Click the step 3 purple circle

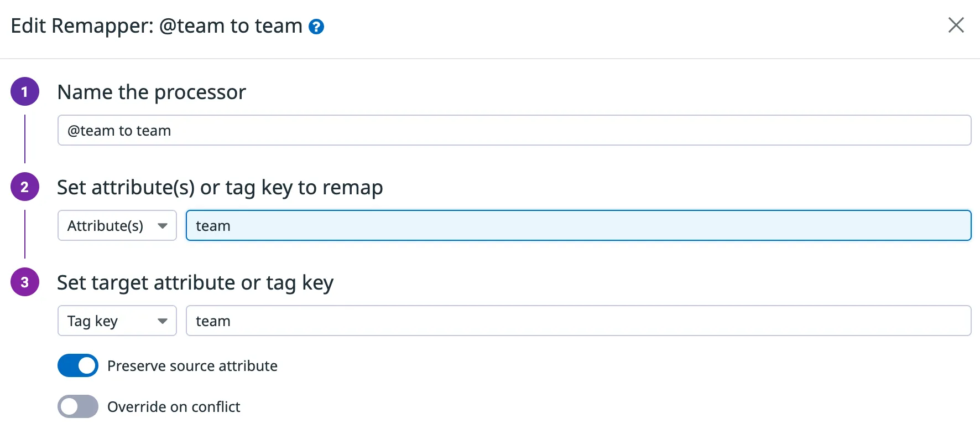point(25,282)
